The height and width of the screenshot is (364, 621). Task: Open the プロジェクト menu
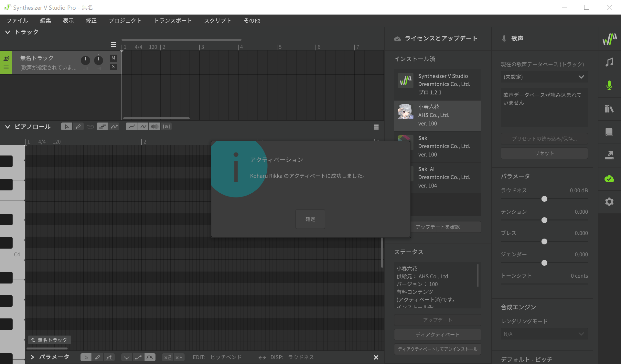(x=125, y=21)
